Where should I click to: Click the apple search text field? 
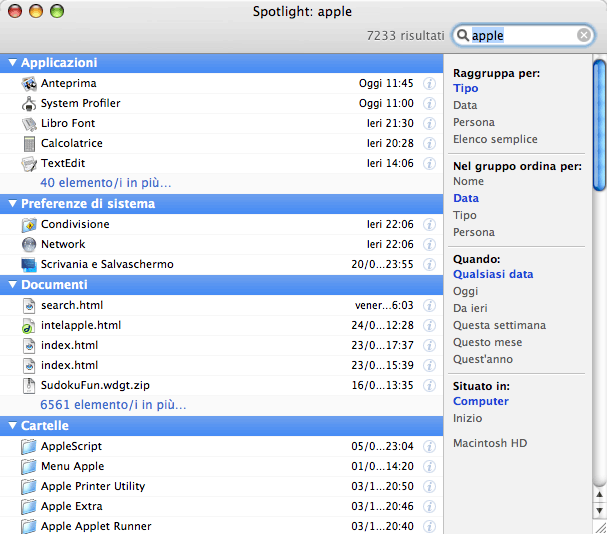coord(523,36)
